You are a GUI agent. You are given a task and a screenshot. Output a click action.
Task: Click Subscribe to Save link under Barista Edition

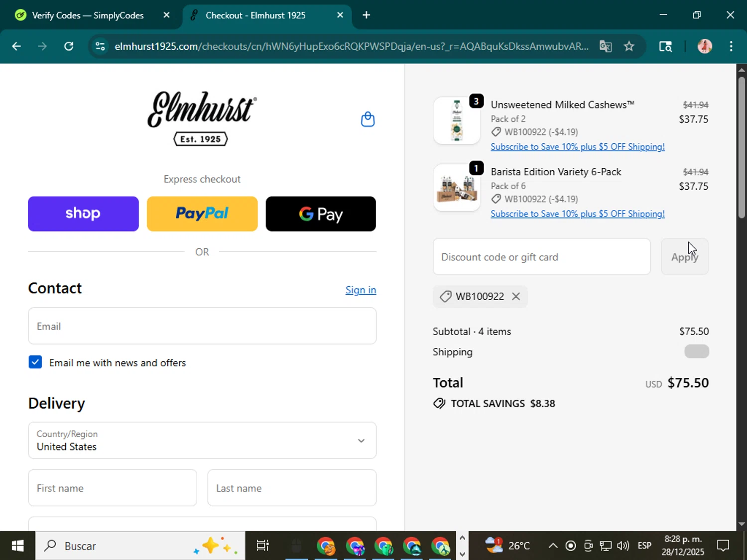[578, 214]
